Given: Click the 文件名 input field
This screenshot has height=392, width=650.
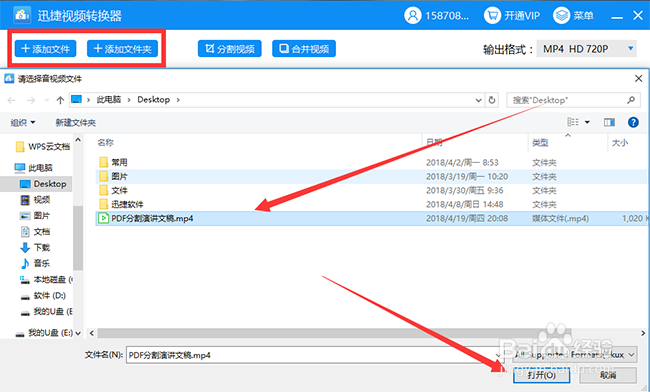Looking at the screenshot, I should pyautogui.click(x=315, y=355).
